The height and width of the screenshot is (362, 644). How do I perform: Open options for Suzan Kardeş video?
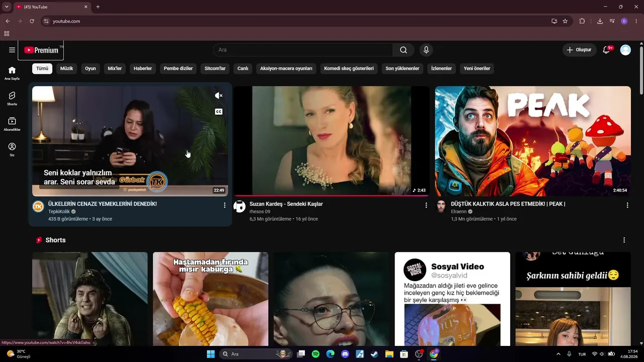pyautogui.click(x=426, y=205)
